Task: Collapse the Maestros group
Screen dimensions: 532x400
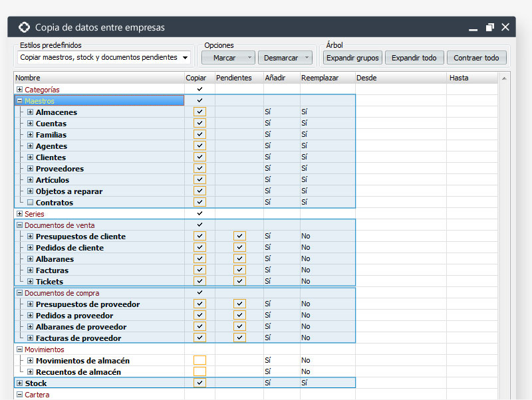Action: tap(20, 101)
